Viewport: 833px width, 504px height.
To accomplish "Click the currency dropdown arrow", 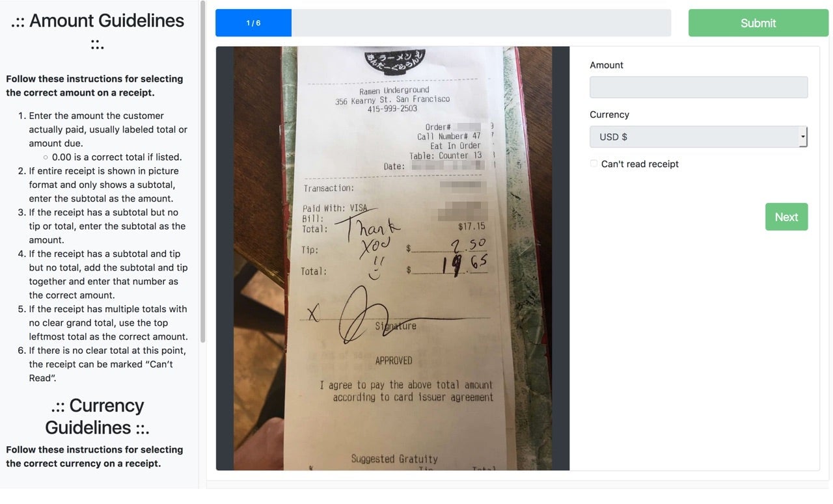I will tap(803, 137).
